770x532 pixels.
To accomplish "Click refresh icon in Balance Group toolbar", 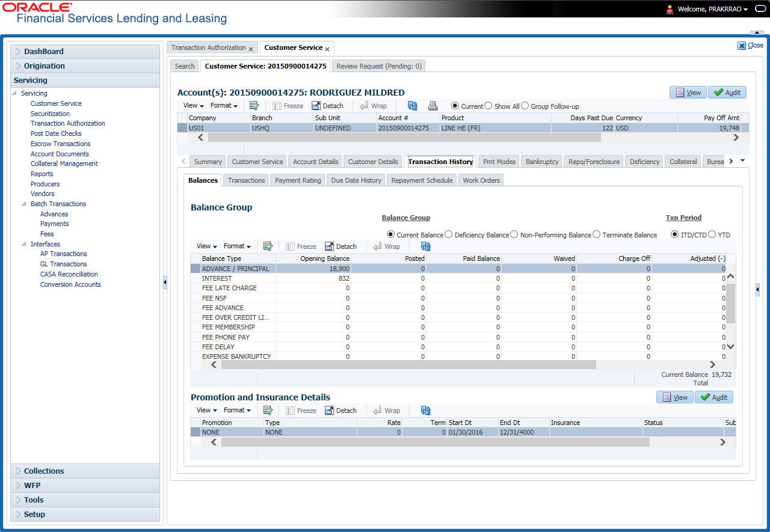I will [425, 246].
